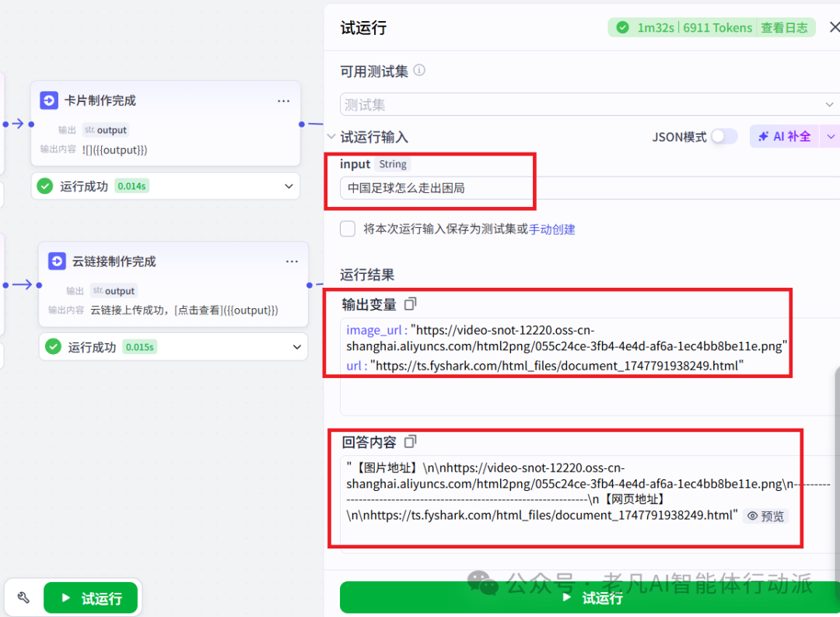Click the str. output tag in 卡片制作完成
The height and width of the screenshot is (617, 840).
pos(106,130)
